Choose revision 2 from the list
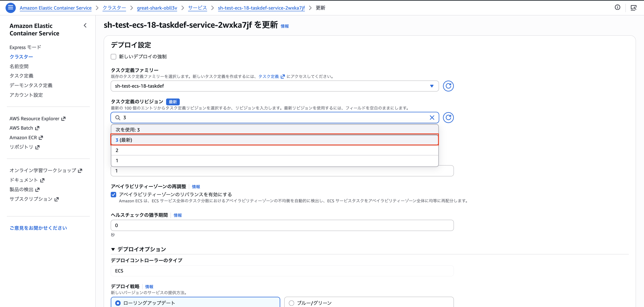644x307 pixels. [x=275, y=150]
